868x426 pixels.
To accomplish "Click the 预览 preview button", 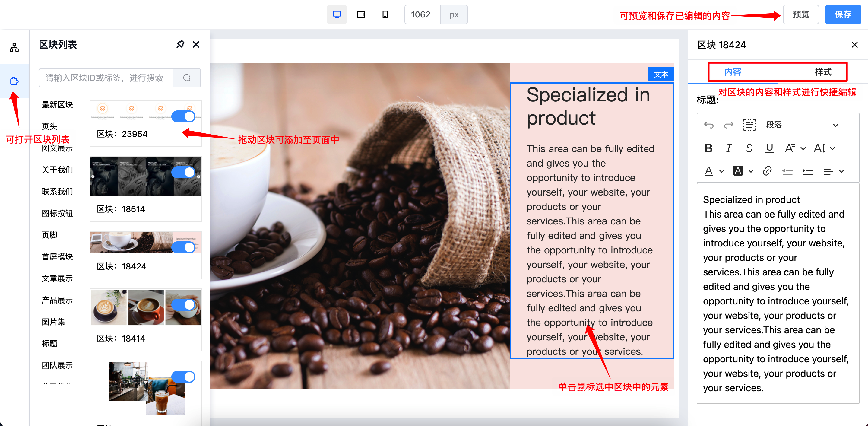I will 801,14.
